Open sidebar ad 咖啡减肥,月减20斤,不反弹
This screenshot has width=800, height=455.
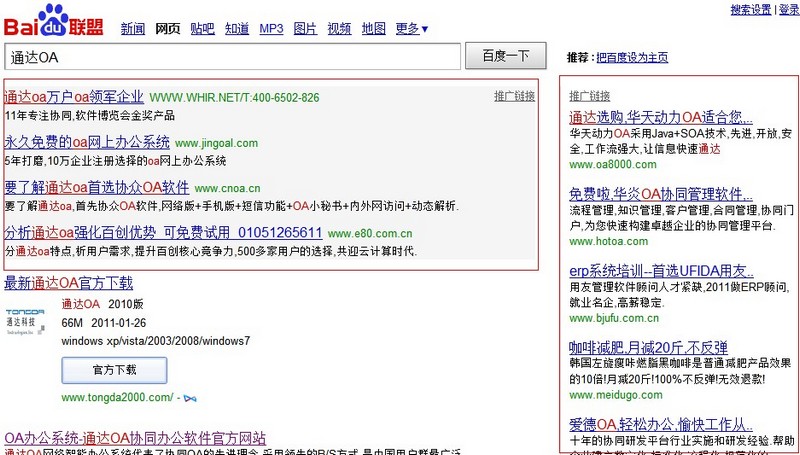pos(648,348)
